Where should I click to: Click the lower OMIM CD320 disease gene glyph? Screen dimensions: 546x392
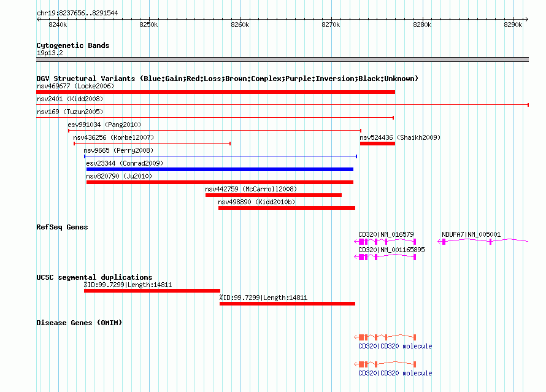pos(385,364)
